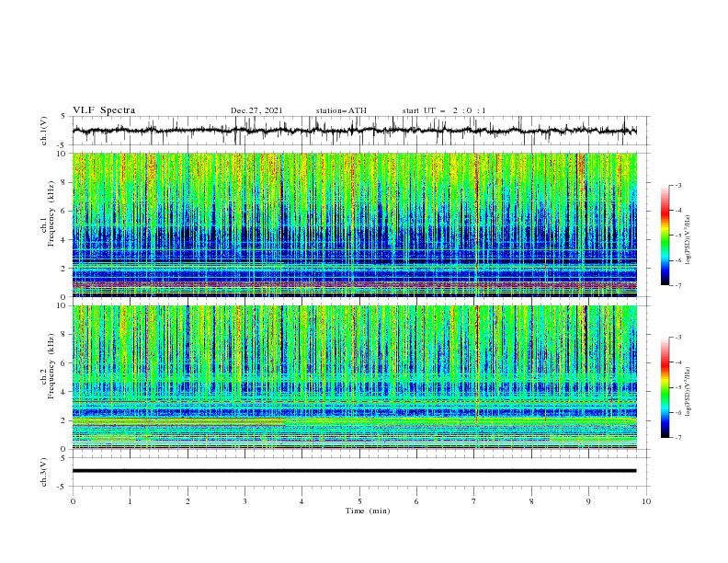Click the upper PSD color scale bar
The height and width of the screenshot is (563, 728).
665,236
